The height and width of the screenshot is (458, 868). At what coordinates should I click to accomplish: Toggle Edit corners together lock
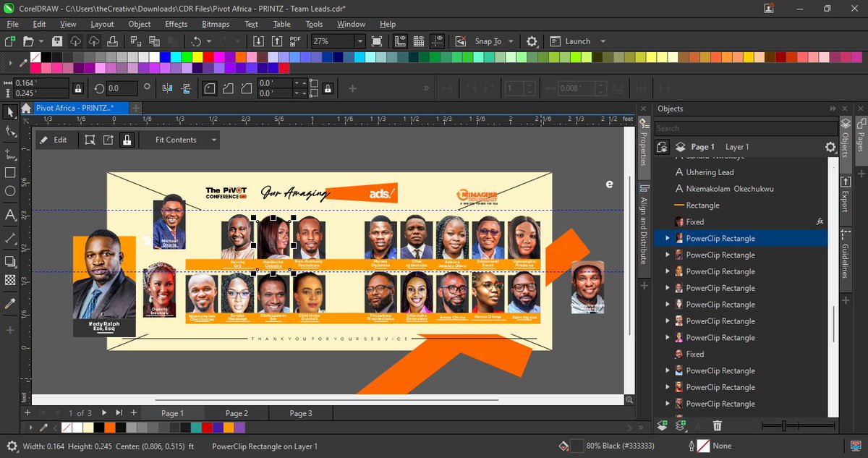tap(328, 88)
